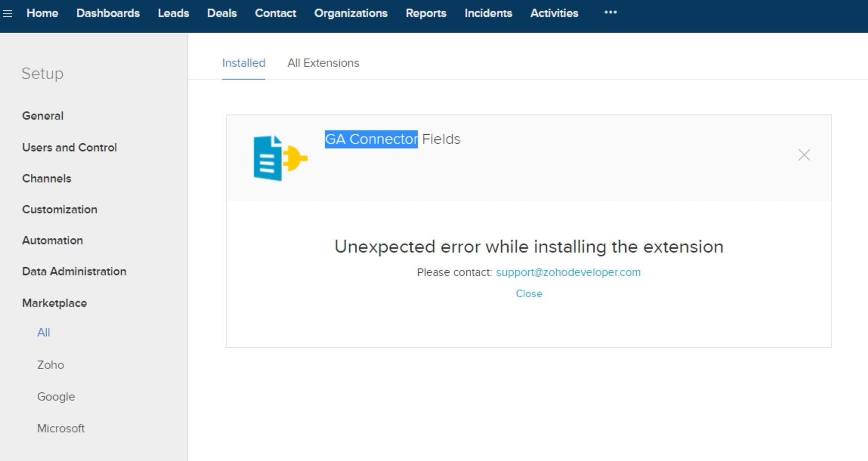Open the Dashboards module
Screen dimensions: 868x461
tap(108, 13)
